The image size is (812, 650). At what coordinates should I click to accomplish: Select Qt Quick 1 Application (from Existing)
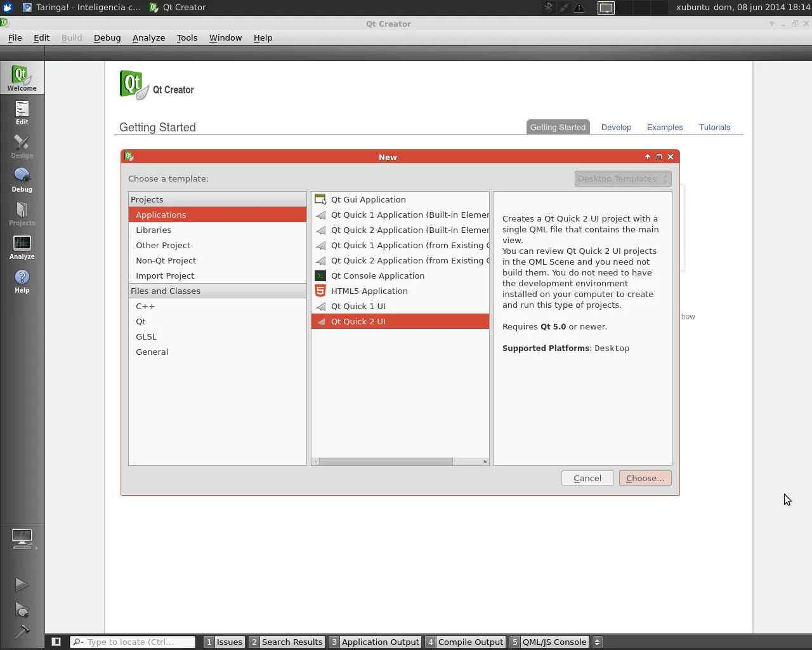coord(400,245)
